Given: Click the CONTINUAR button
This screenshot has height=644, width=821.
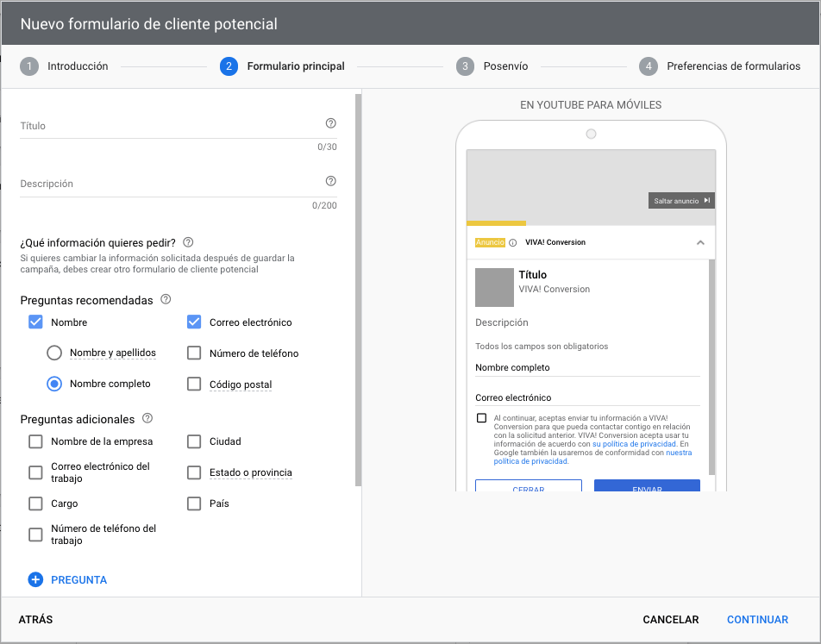Looking at the screenshot, I should [757, 619].
